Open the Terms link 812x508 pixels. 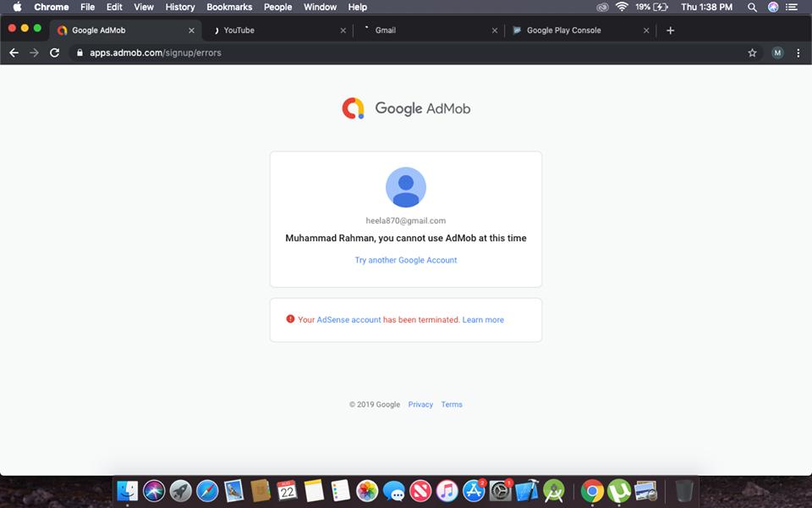[x=452, y=405]
